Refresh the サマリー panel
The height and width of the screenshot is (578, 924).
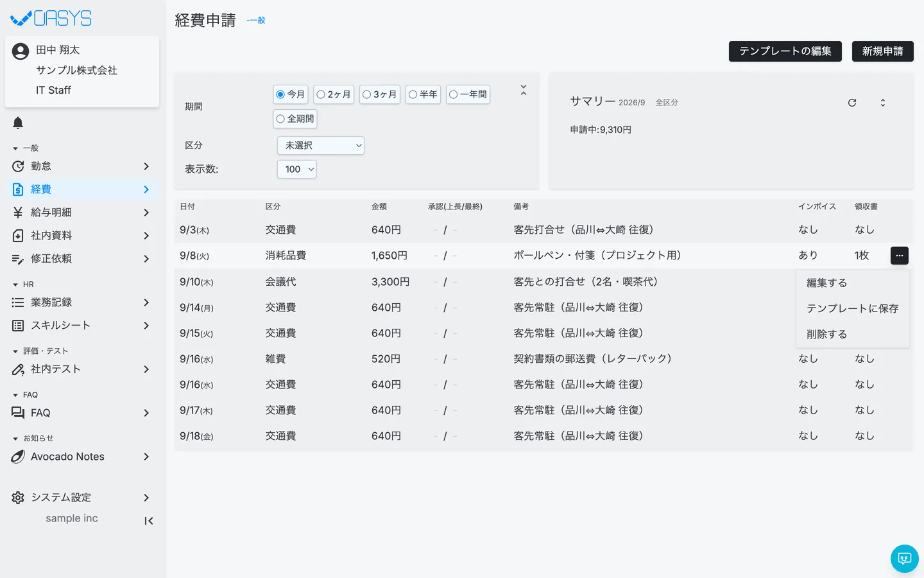[852, 103]
